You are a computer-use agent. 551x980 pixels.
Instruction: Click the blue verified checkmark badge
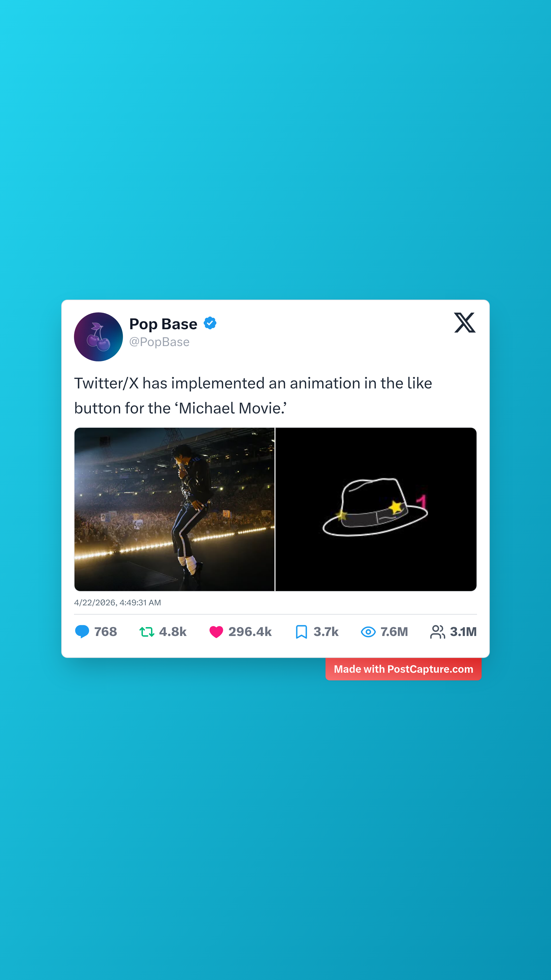click(x=210, y=323)
